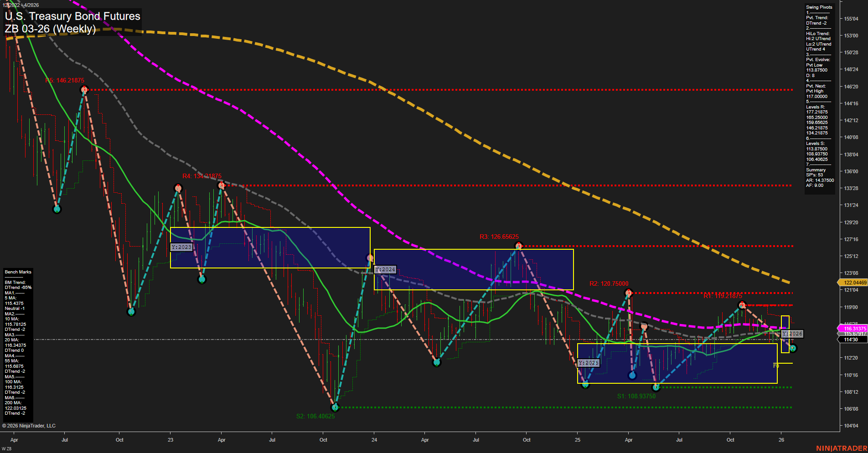868x453 pixels.
Task: Click the S1: 108.93750 support label
Action: coord(636,396)
